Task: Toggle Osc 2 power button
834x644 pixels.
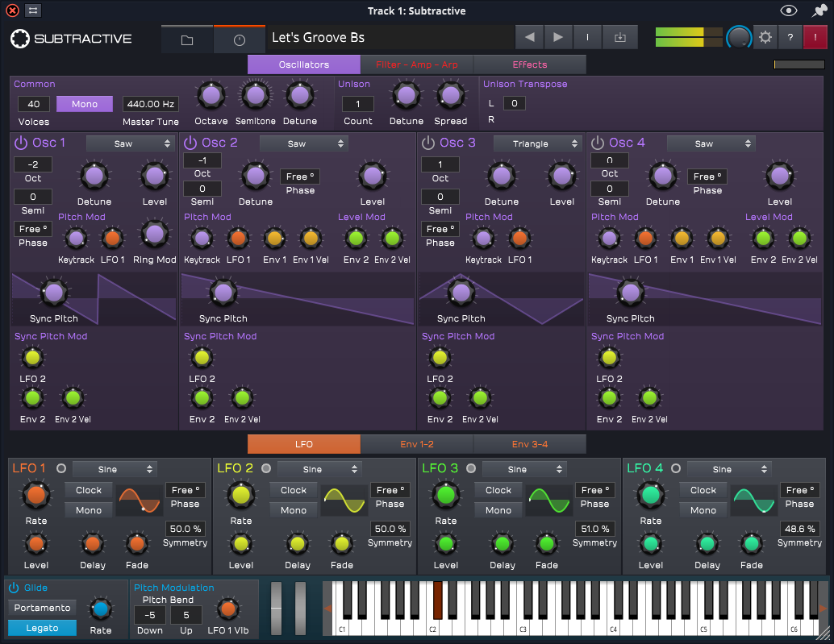Action: [x=190, y=143]
